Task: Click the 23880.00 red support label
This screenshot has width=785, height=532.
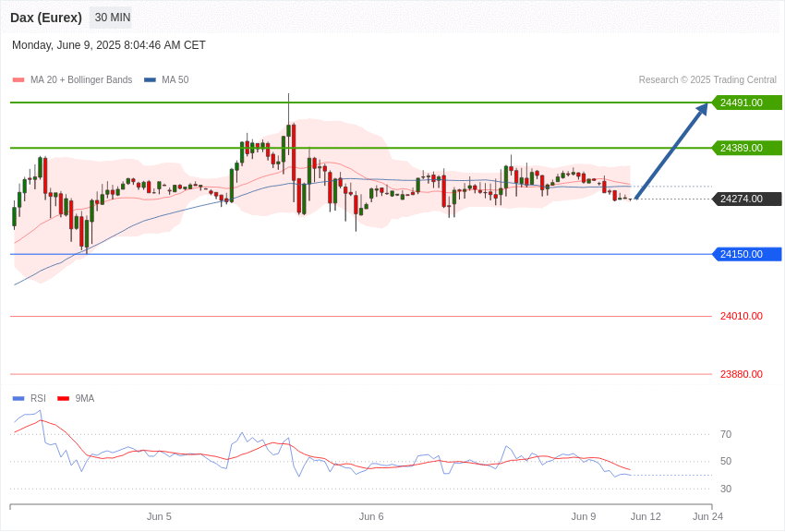Action: point(742,374)
